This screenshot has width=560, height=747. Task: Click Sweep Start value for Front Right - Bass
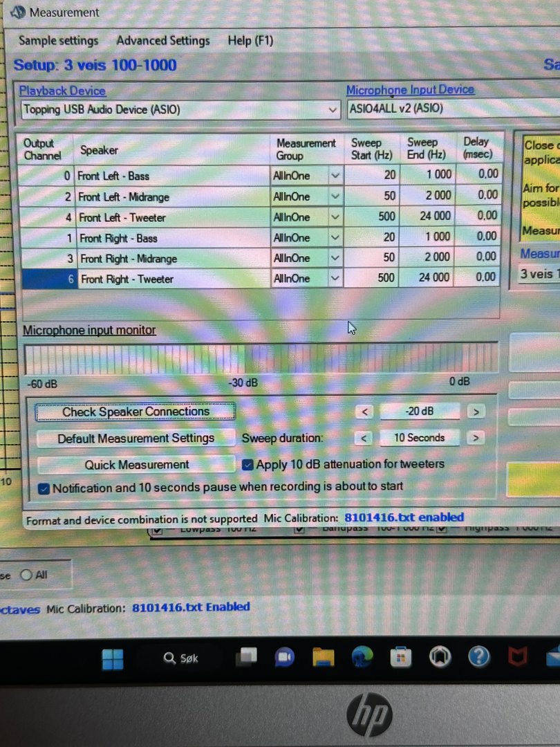pyautogui.click(x=372, y=237)
